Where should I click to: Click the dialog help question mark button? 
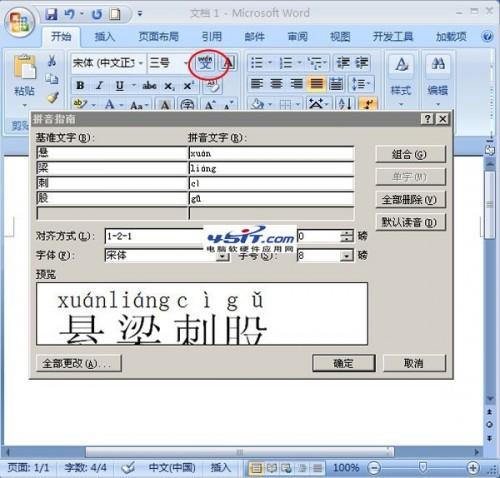coord(427,119)
